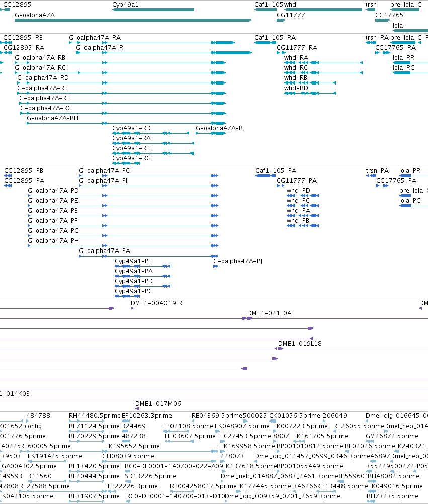
Task: Click EST RE04369.5prime
Action: tap(217, 416)
